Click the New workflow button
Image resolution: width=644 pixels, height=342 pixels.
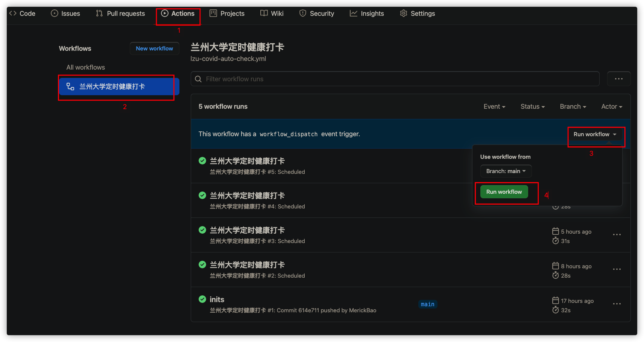tap(155, 49)
